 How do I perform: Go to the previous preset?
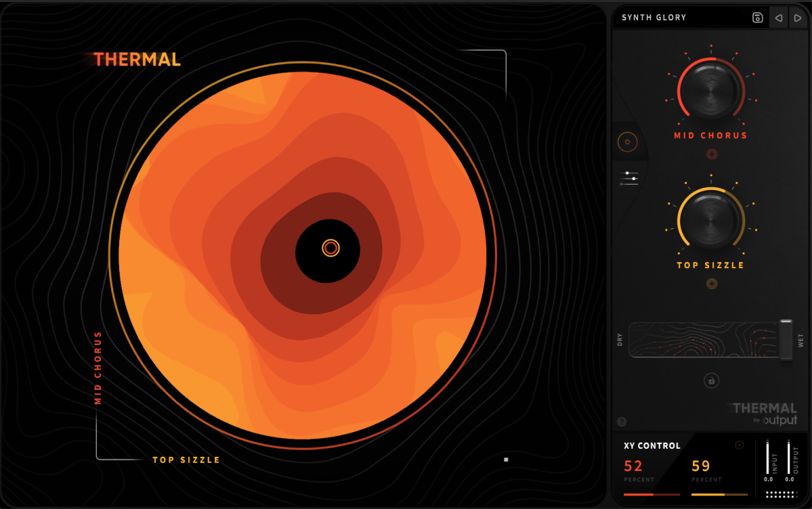pos(779,18)
